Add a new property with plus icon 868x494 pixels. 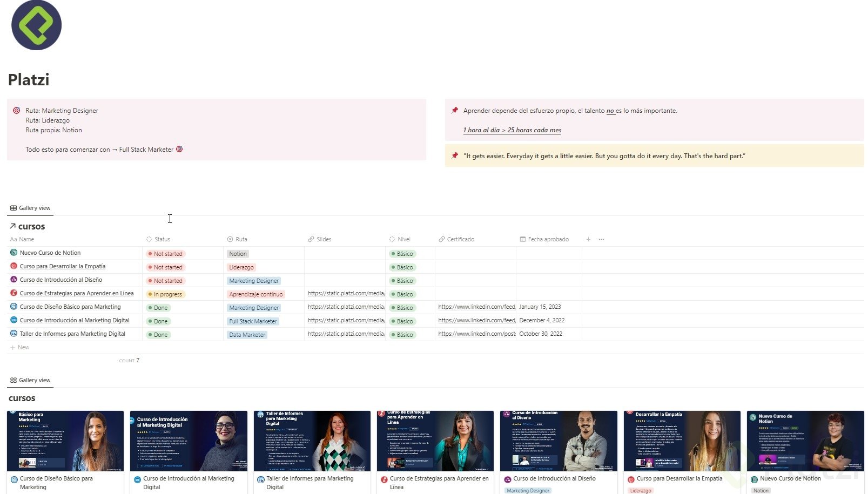[588, 239]
